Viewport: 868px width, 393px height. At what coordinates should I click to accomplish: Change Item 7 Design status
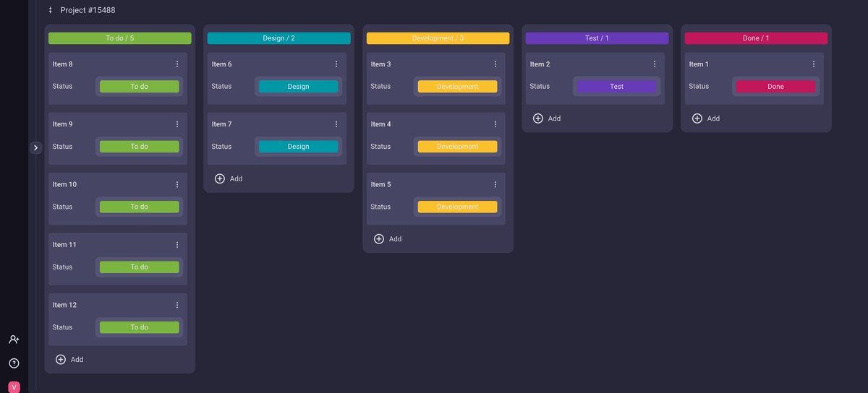tap(298, 147)
